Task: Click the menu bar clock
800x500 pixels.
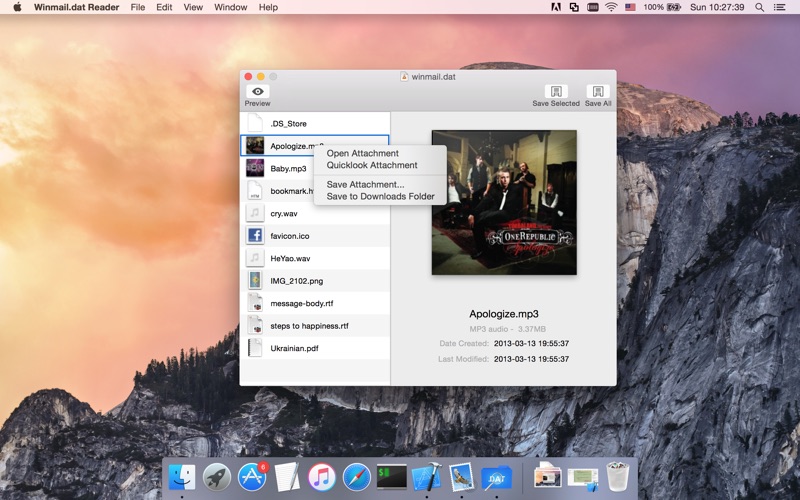Action: (x=717, y=7)
